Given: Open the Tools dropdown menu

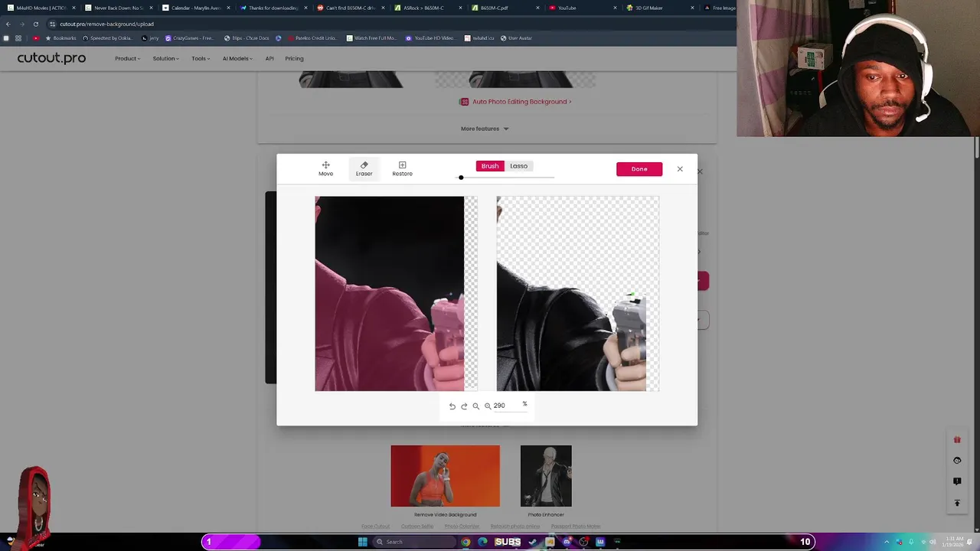Looking at the screenshot, I should (x=201, y=59).
